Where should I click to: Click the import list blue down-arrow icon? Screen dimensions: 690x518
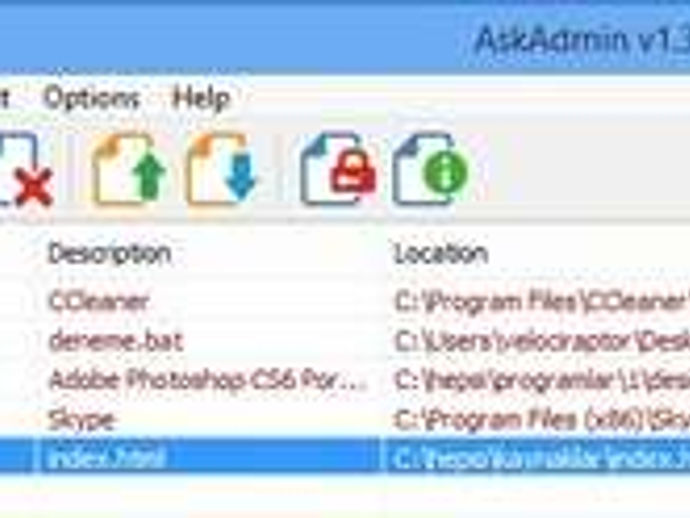pyautogui.click(x=222, y=169)
